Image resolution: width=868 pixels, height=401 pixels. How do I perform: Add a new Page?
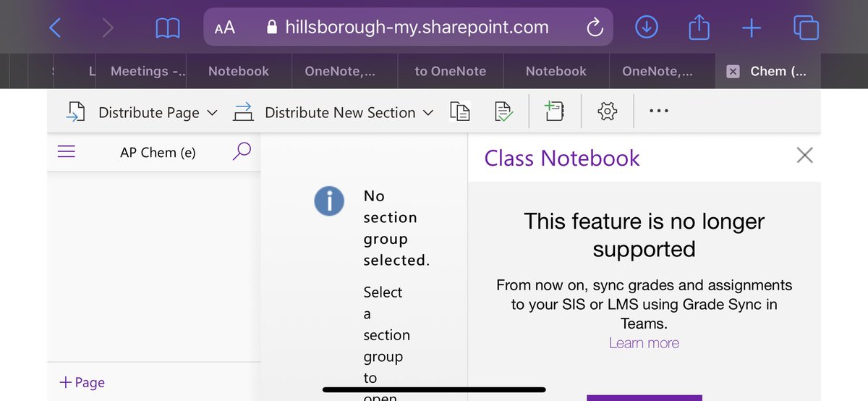click(x=82, y=382)
